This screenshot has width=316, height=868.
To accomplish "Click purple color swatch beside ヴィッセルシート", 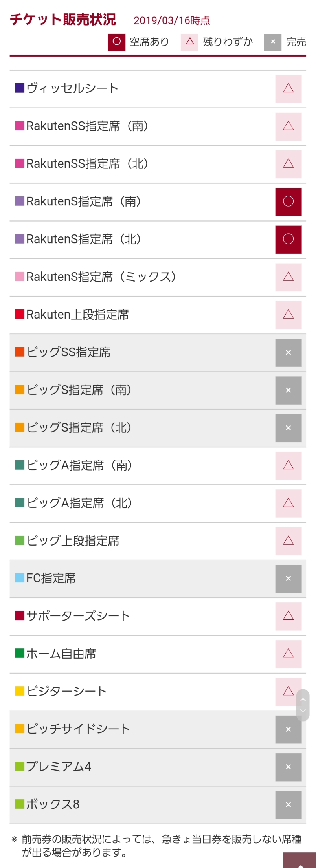I will (20, 88).
